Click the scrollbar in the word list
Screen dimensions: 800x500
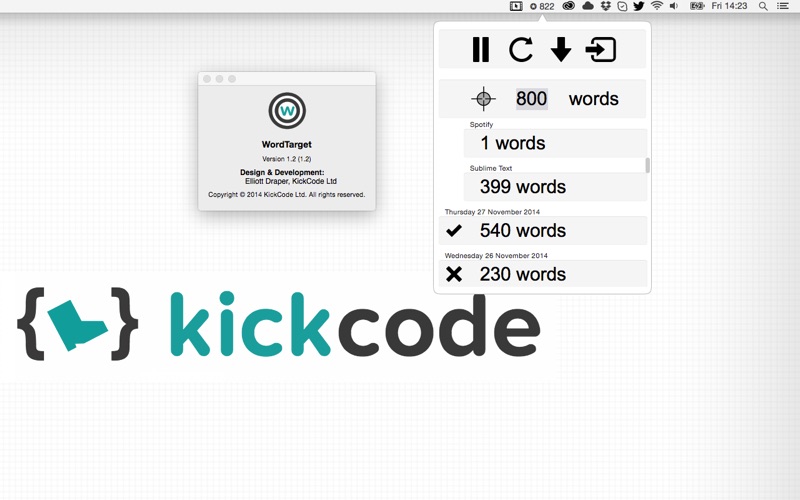pos(647,165)
